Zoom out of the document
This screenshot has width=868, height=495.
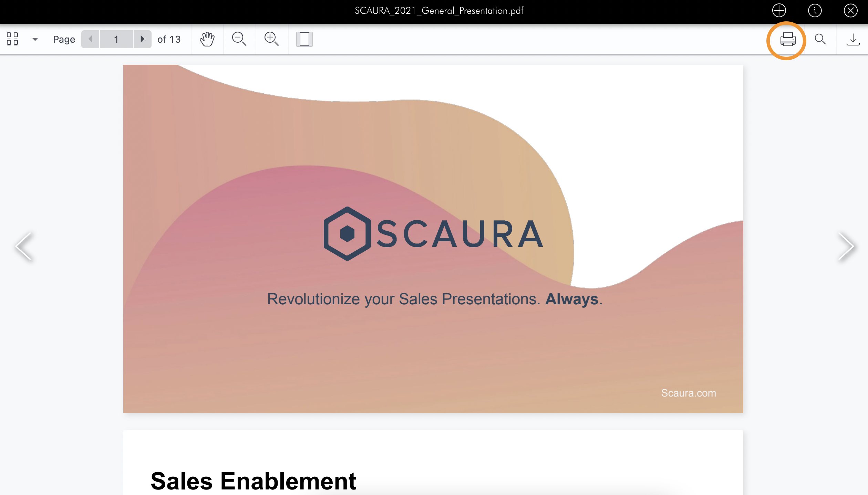click(239, 39)
